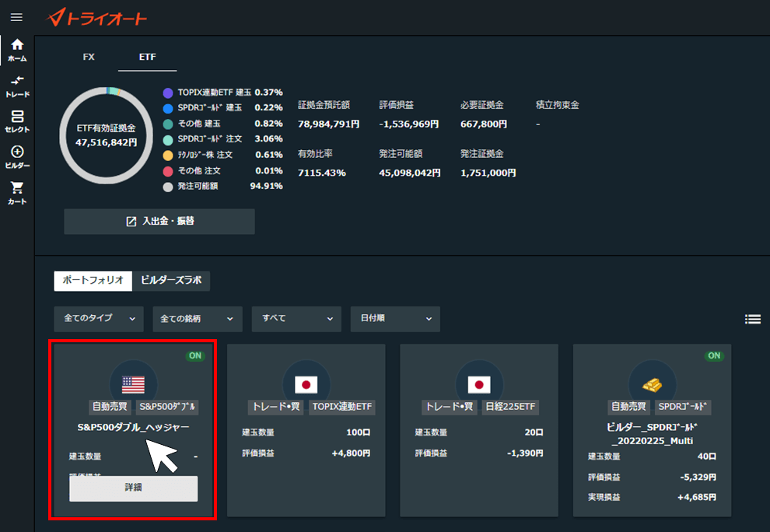
Task: Click 証拠金預託額 value 78,984,791円
Action: 328,124
